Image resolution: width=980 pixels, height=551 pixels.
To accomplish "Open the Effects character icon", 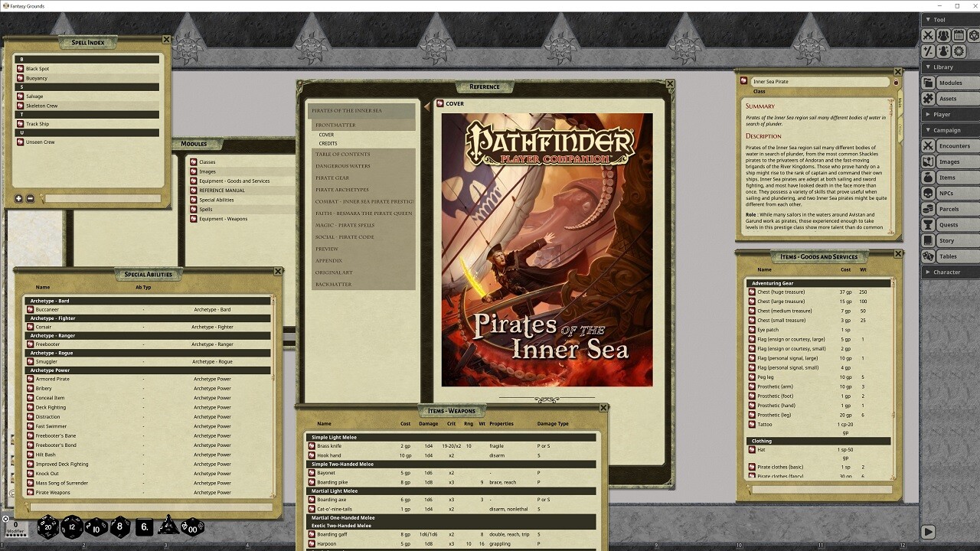I will point(945,50).
